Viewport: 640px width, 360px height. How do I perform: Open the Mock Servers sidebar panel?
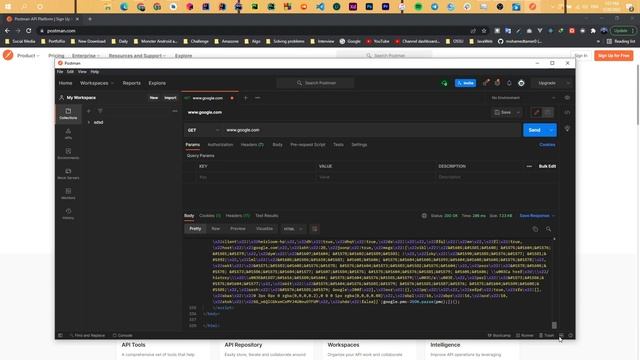[68, 173]
